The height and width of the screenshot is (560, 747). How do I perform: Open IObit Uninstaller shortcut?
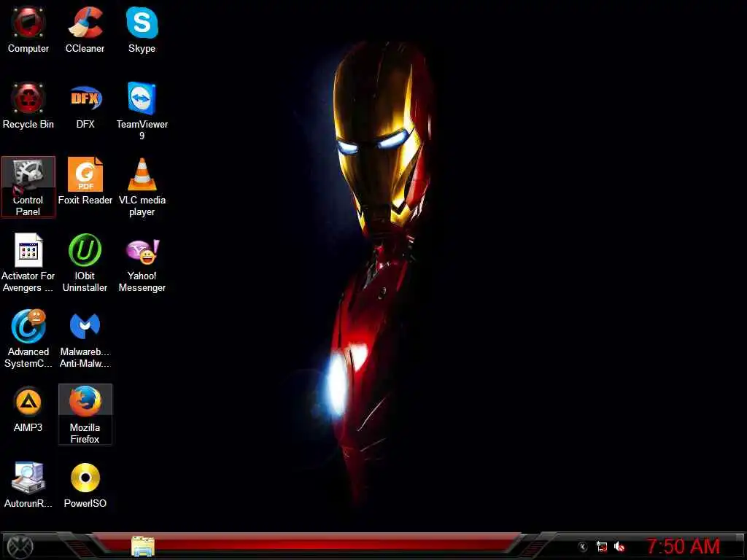click(85, 262)
